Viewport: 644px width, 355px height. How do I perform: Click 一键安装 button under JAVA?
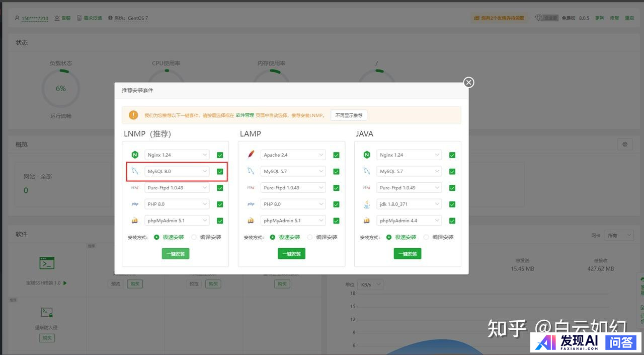408,254
